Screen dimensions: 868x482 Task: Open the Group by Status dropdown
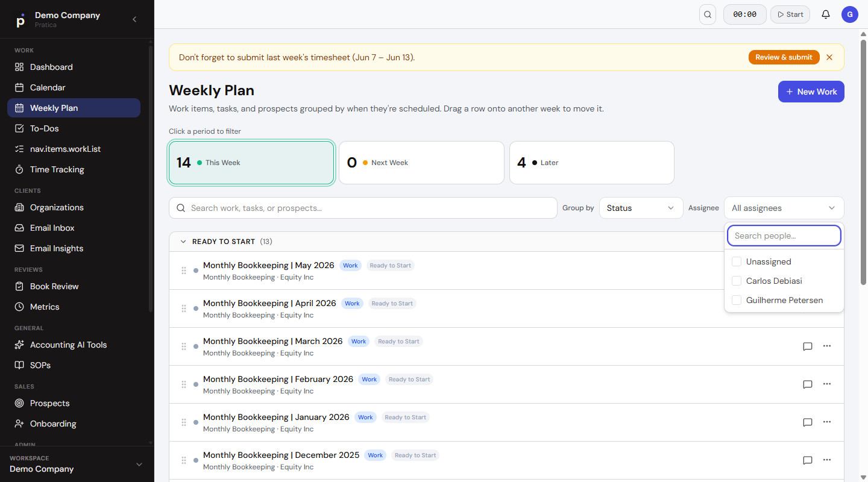point(641,208)
